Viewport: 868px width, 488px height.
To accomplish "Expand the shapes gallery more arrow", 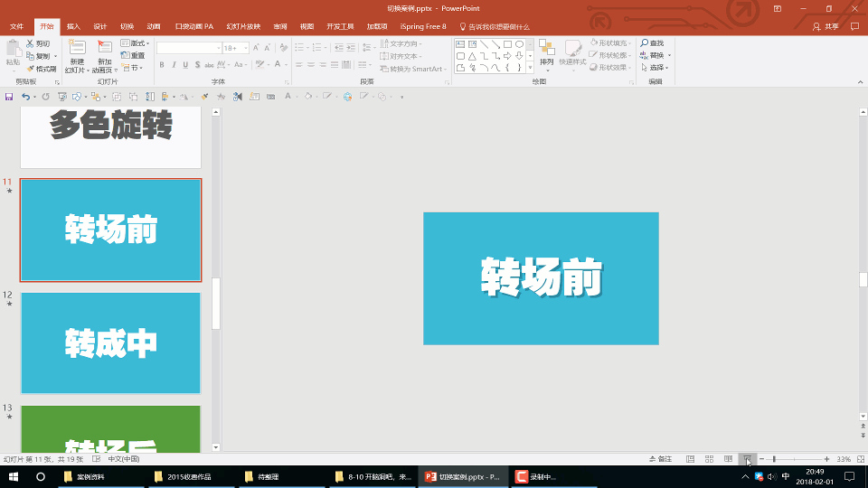I will [x=531, y=68].
